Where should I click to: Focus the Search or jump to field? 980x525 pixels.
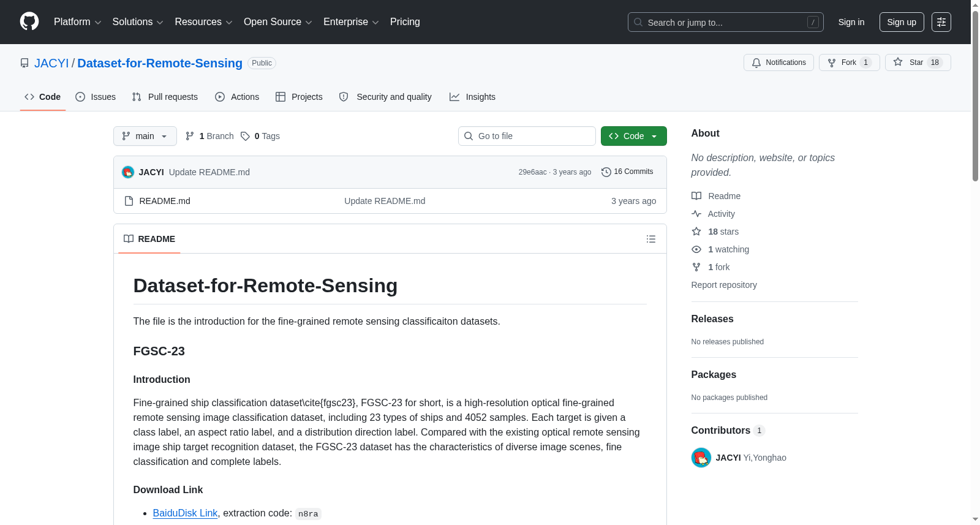pos(726,22)
